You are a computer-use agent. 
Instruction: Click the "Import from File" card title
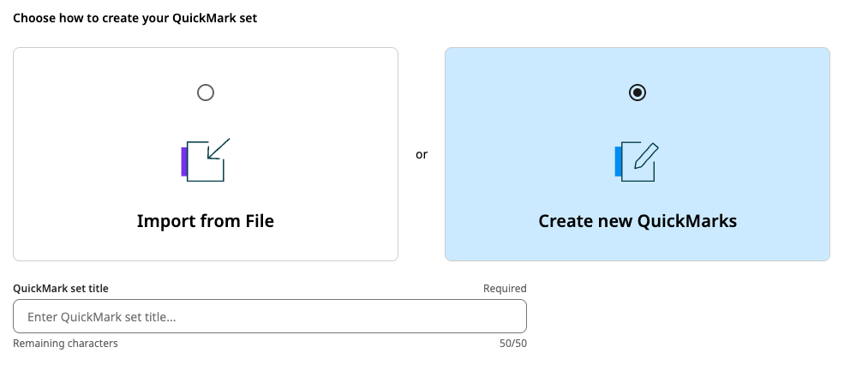[206, 221]
